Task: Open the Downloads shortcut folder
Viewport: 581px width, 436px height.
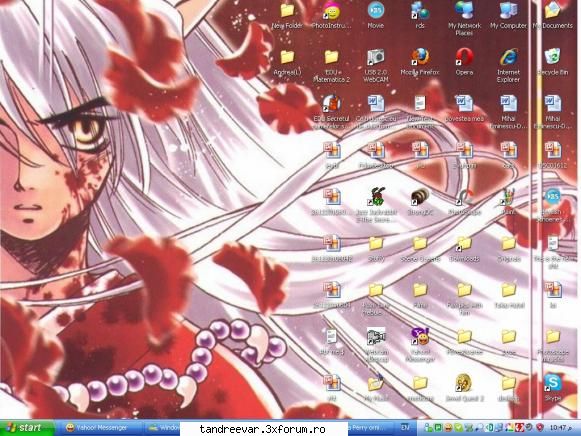Action: (464, 249)
